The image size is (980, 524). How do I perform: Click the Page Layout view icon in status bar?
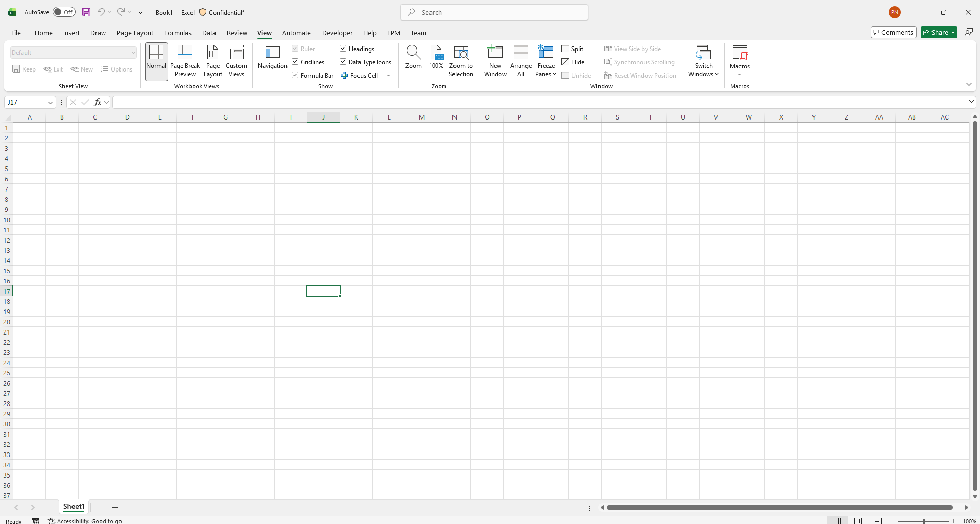[x=858, y=520]
